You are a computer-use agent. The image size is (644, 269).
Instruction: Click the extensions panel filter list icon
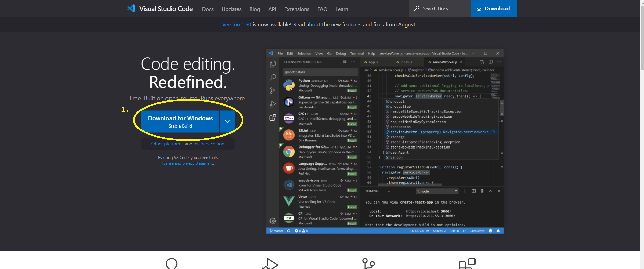(344, 62)
